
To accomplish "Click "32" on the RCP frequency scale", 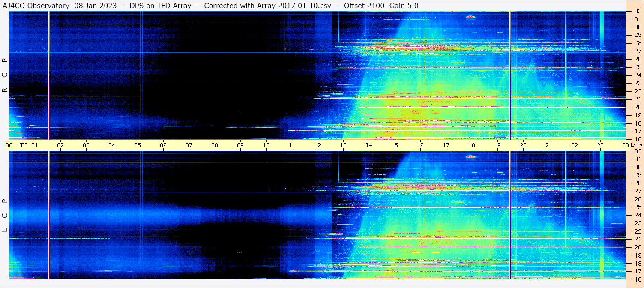I will 637,12.
